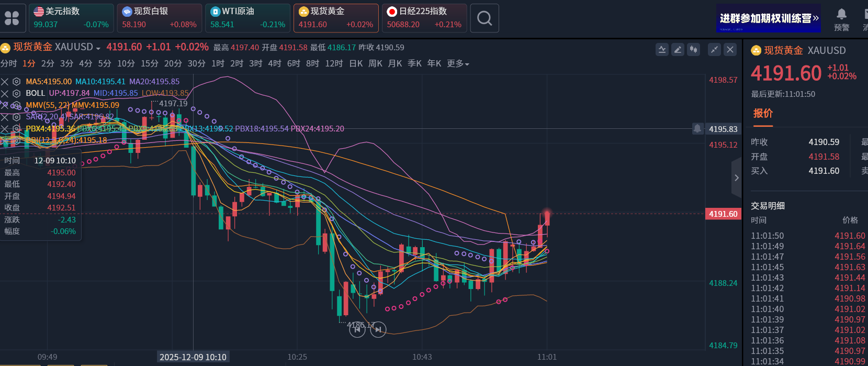
Task: Open the 进群参加期权训练营 banner link
Action: pos(768,18)
